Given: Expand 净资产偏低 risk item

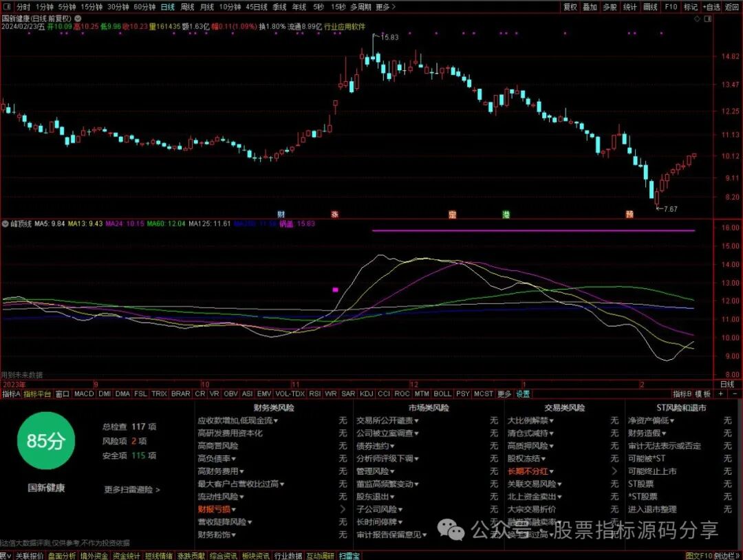Looking at the screenshot, I should click(651, 420).
